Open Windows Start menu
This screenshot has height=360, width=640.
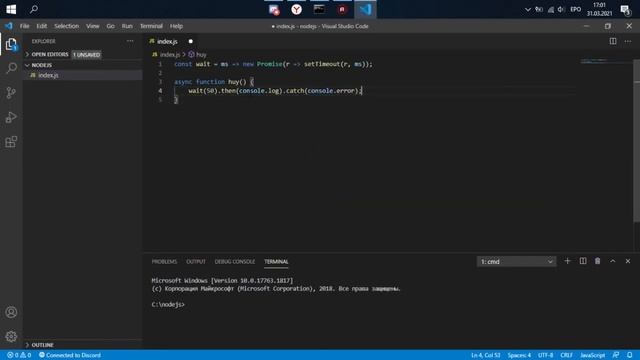11,9
